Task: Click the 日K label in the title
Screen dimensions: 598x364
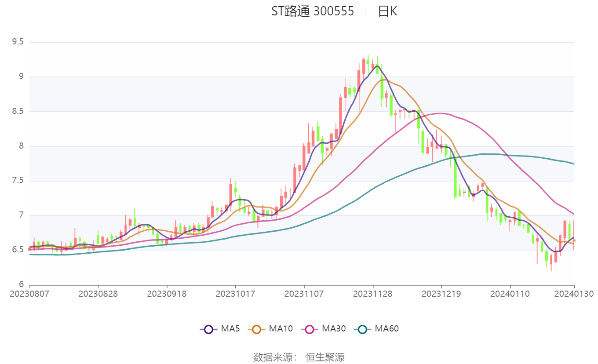Action: (387, 11)
